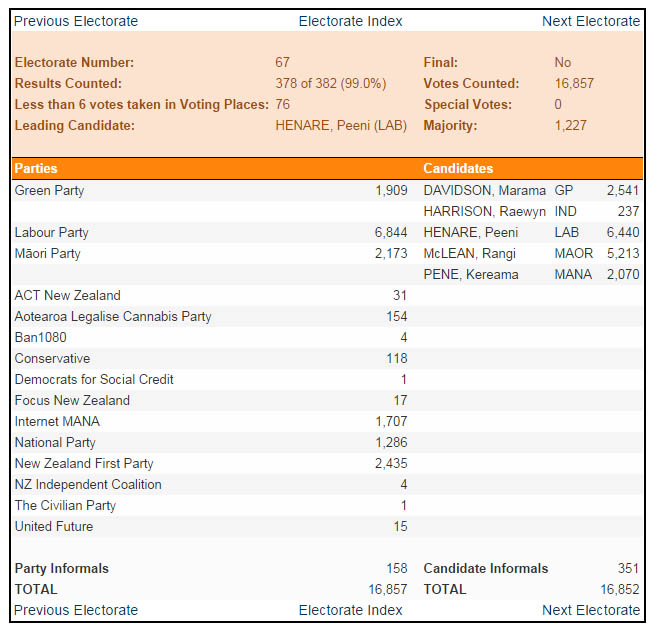Screen dimensions: 656x630
Task: Select the Labour Party row name
Action: tap(51, 232)
